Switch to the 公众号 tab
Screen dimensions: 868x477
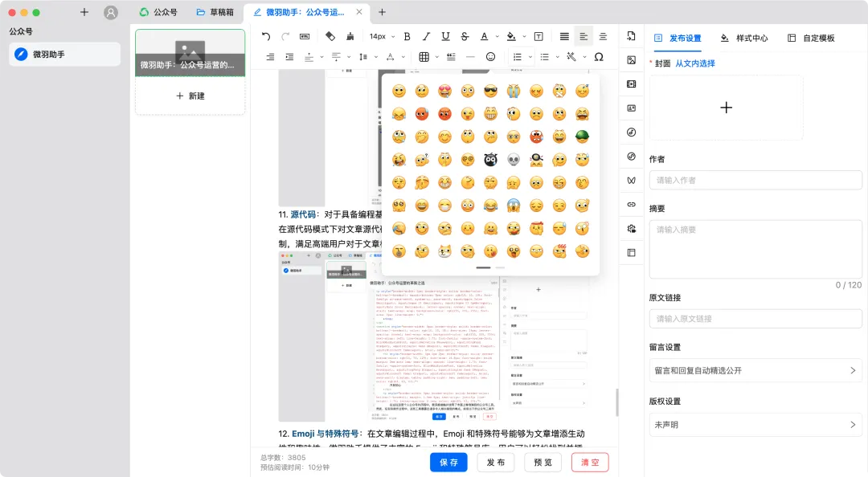point(159,12)
